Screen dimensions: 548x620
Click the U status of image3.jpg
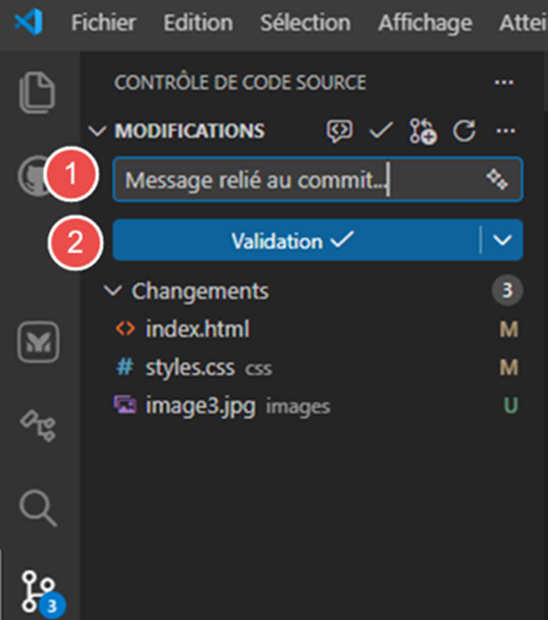click(x=510, y=405)
